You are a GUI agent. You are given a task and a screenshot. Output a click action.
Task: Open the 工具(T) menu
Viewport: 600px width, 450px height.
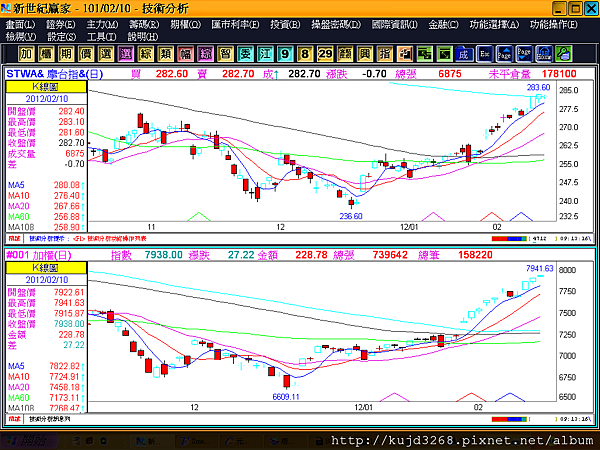101,37
